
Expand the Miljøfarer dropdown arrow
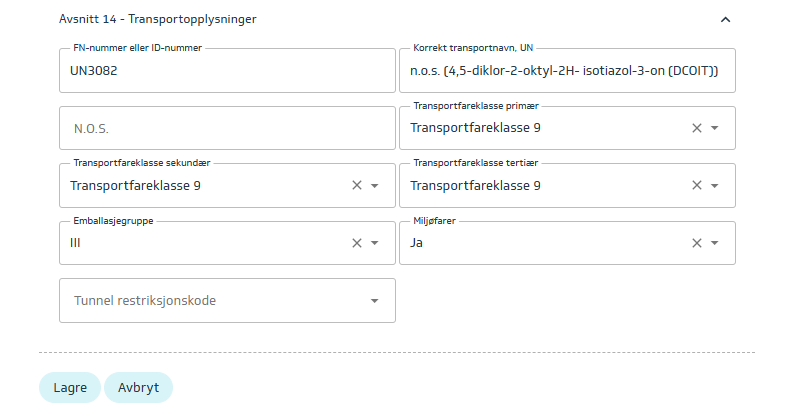coord(715,243)
